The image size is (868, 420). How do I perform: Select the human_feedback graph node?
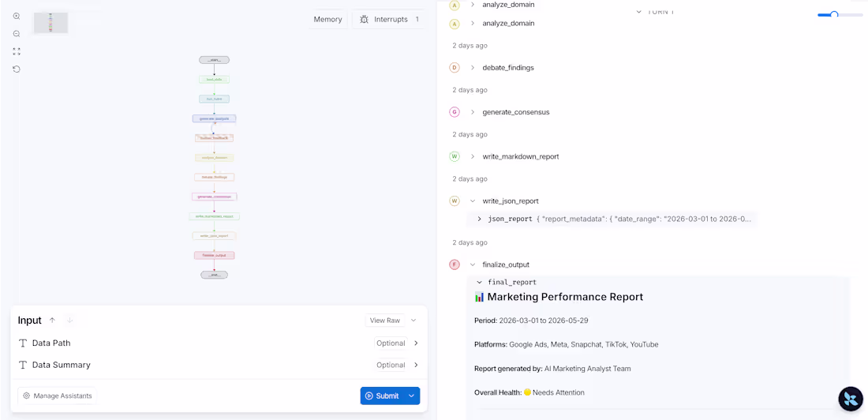tap(214, 138)
